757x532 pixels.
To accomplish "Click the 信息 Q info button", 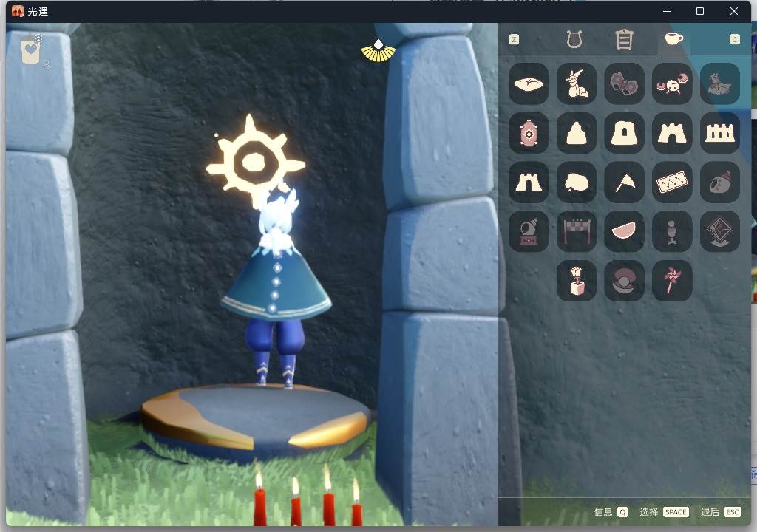I will click(x=611, y=512).
